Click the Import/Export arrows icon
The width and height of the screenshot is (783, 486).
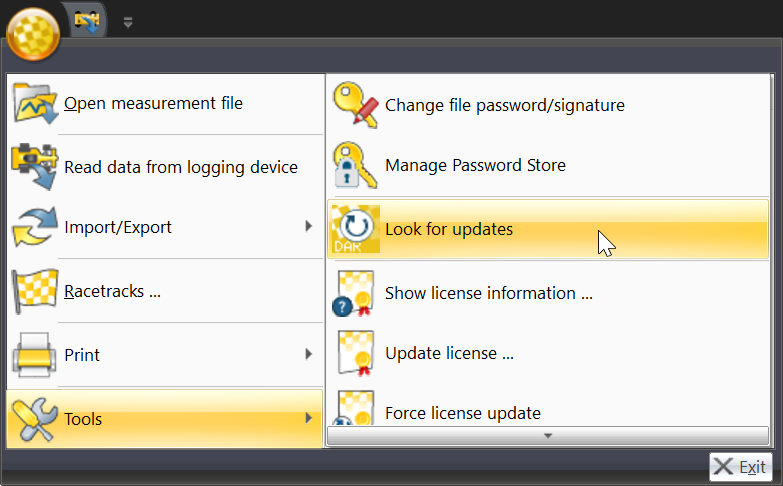click(x=34, y=227)
